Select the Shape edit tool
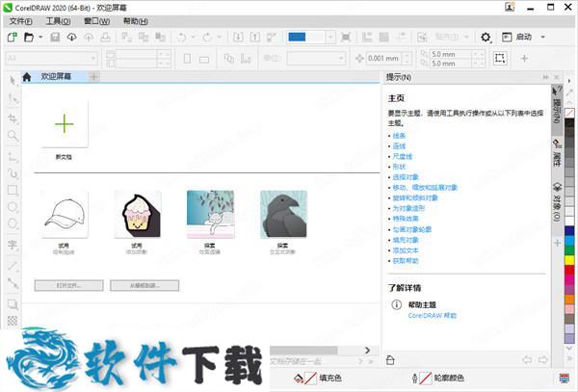Image resolution: width=578 pixels, height=392 pixels. 13,98
